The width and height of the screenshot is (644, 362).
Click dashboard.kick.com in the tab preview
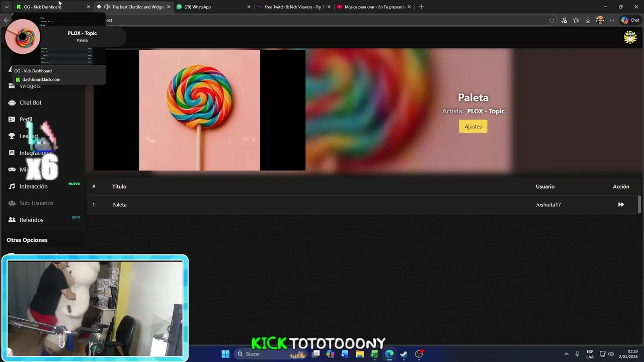[x=41, y=79]
